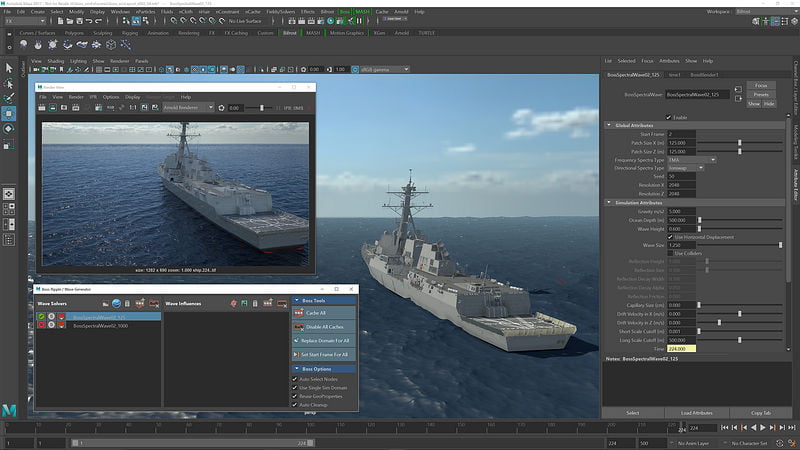Toggle Use Horizontal Displacement checkbox
This screenshot has height=450, width=800.
click(x=670, y=237)
